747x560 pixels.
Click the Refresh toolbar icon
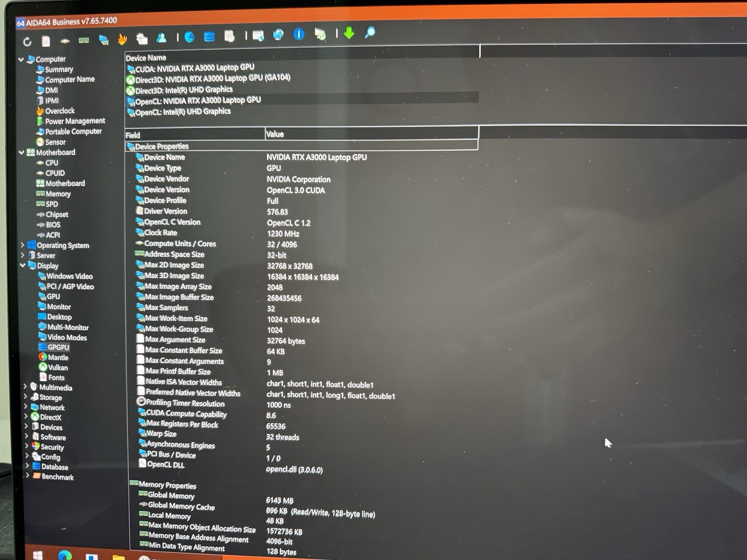point(27,42)
